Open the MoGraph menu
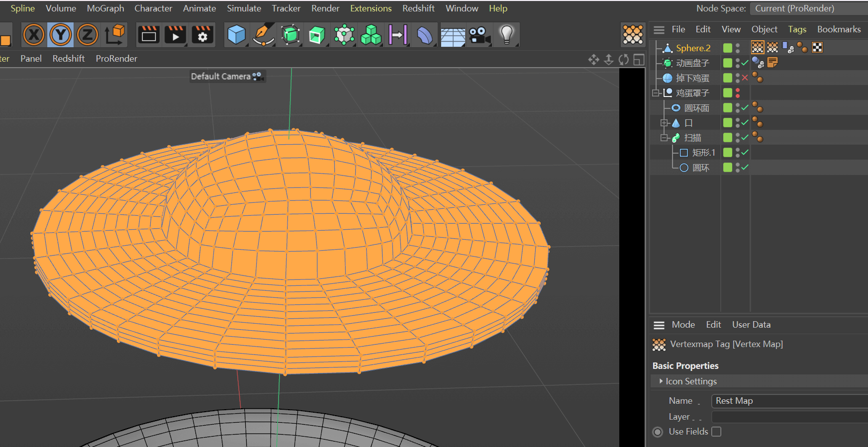868x447 pixels. tap(105, 8)
